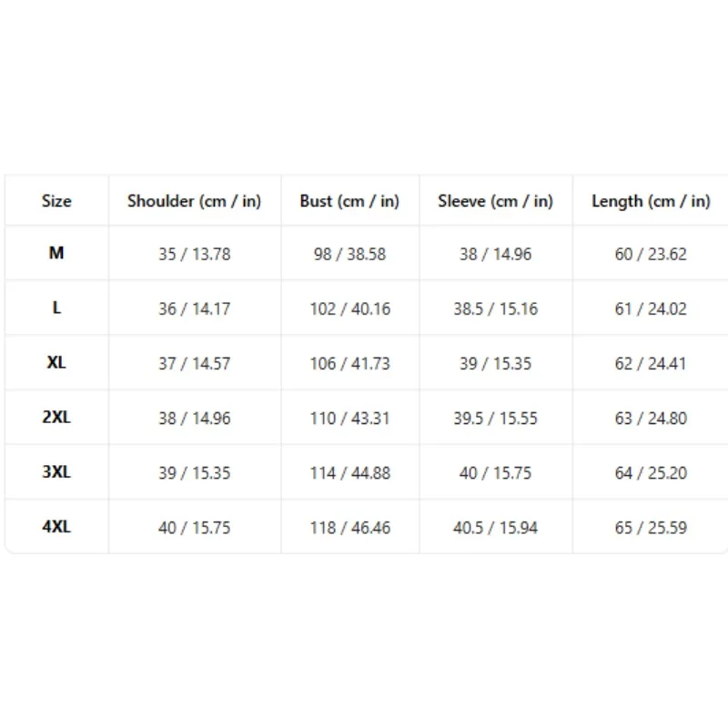Select the 3XL size row label
This screenshot has width=728, height=728.
(56, 471)
